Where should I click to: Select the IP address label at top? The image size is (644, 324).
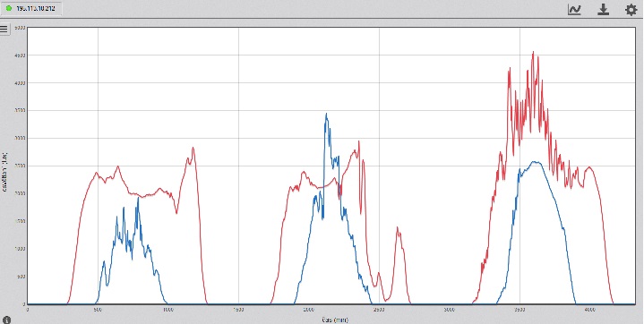point(36,8)
